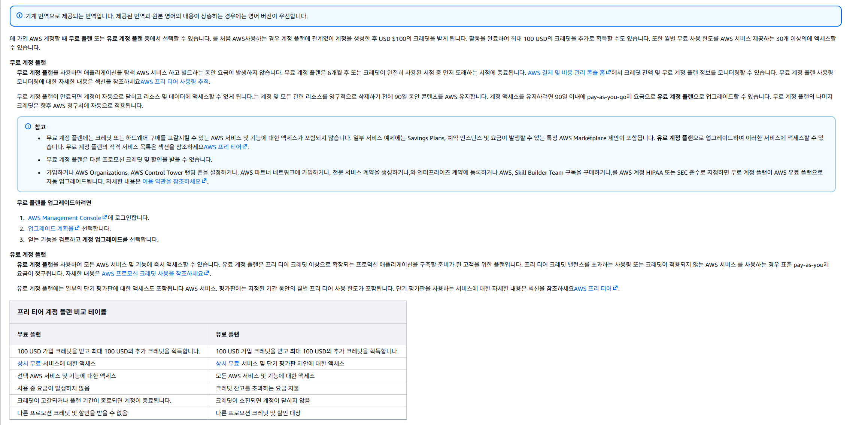Click the 프리 티어 계정 플랜 비교 테이블 title
868x425 pixels.
[62, 312]
